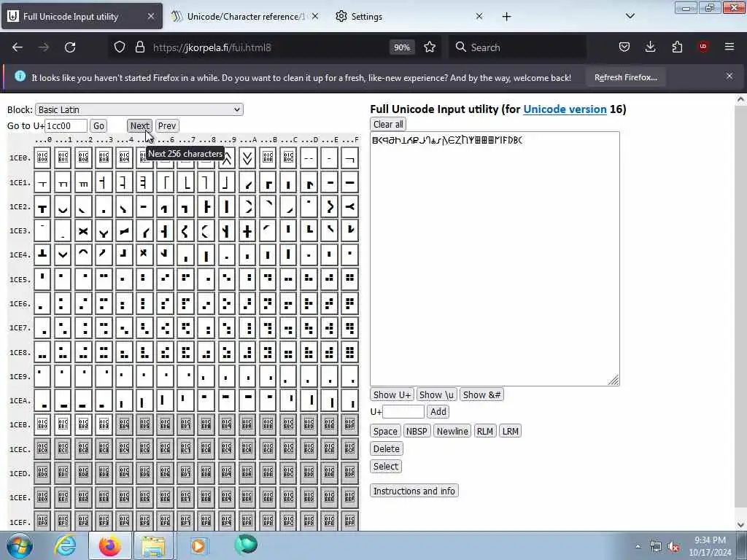Click the Show U+ button
Viewport: 747px width, 560px height.
(x=392, y=394)
